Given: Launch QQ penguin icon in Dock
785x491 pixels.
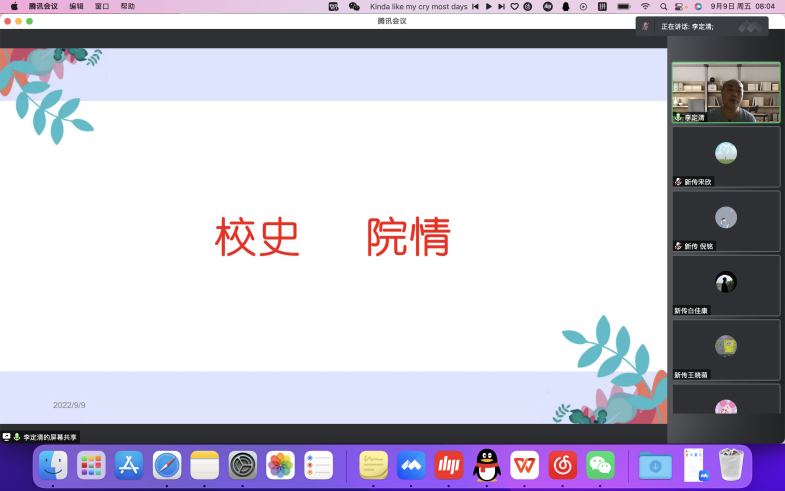Looking at the screenshot, I should pos(487,465).
